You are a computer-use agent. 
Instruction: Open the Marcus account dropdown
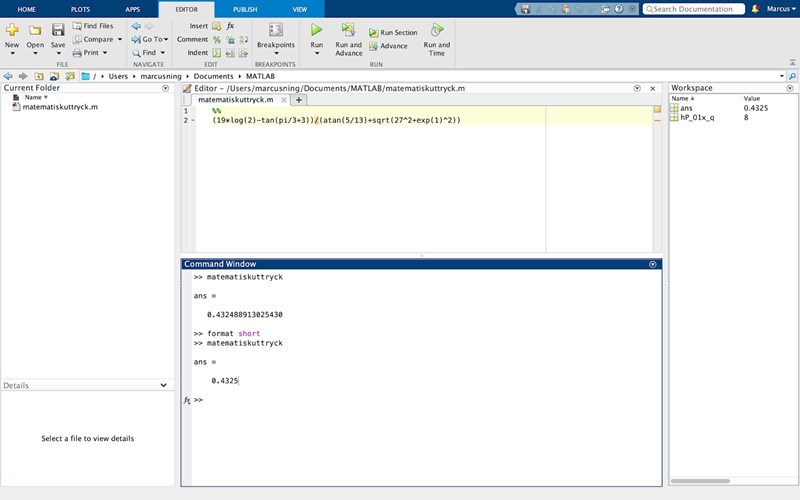[x=780, y=9]
